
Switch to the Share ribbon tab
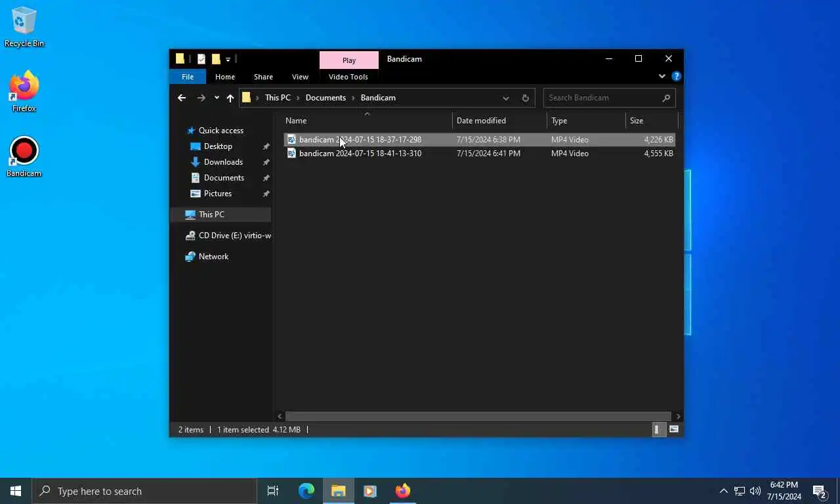(263, 77)
